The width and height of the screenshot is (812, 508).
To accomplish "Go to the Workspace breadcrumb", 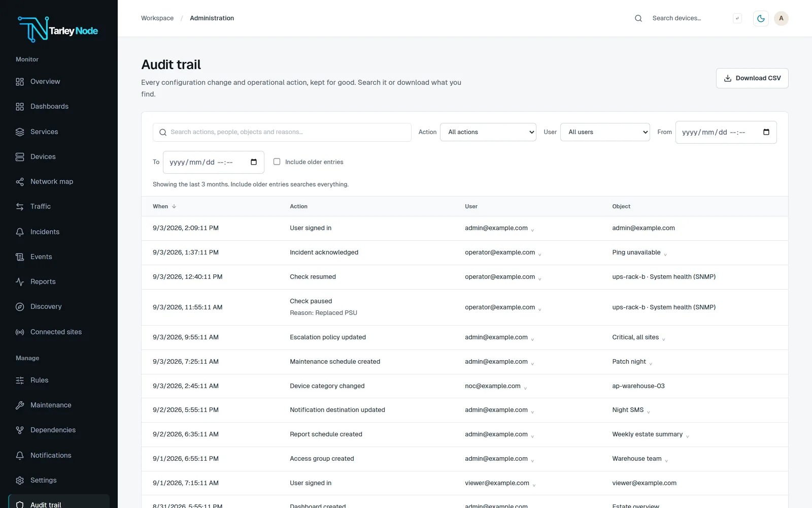I will point(157,18).
